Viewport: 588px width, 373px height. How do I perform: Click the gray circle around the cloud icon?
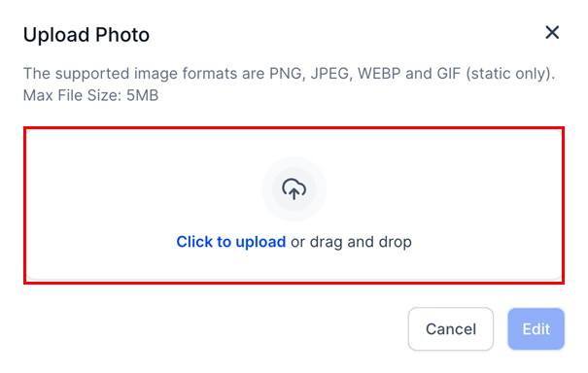[294, 189]
